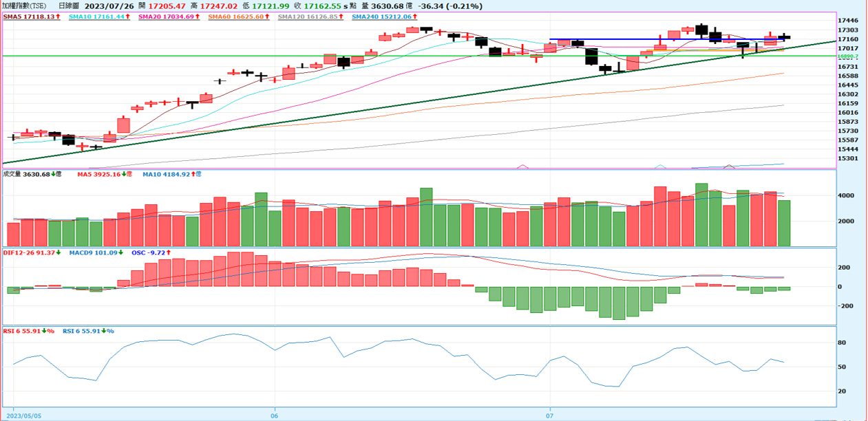Click the MACD9 101.09 indicator label
This screenshot has height=421, width=868.
pyautogui.click(x=97, y=252)
